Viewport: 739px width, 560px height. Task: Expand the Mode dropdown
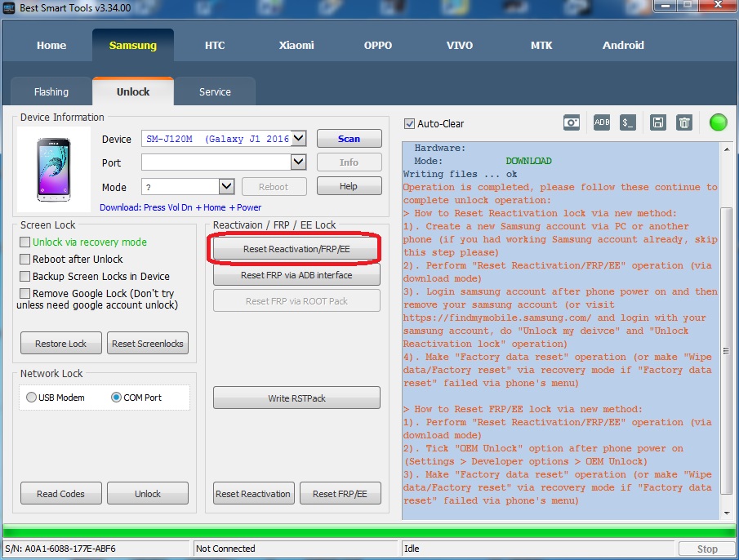(226, 187)
